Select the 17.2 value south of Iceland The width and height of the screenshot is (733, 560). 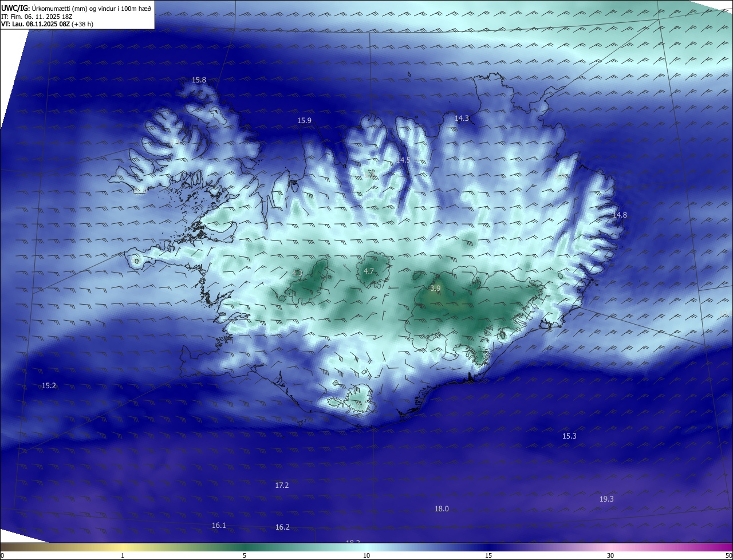282,486
